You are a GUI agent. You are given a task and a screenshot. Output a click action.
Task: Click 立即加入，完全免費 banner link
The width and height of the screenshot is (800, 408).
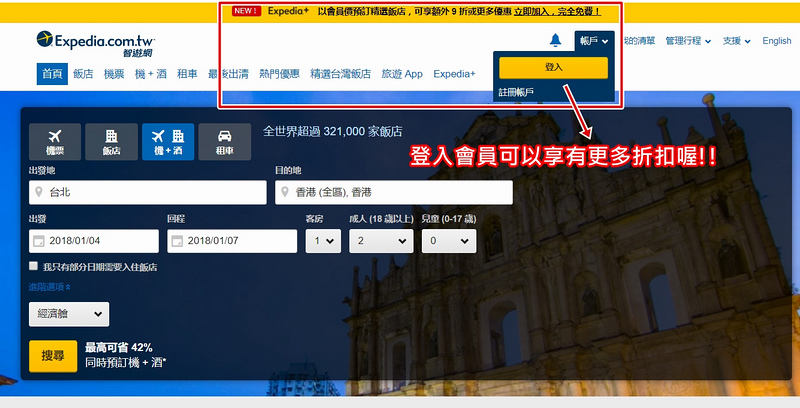pyautogui.click(x=557, y=11)
